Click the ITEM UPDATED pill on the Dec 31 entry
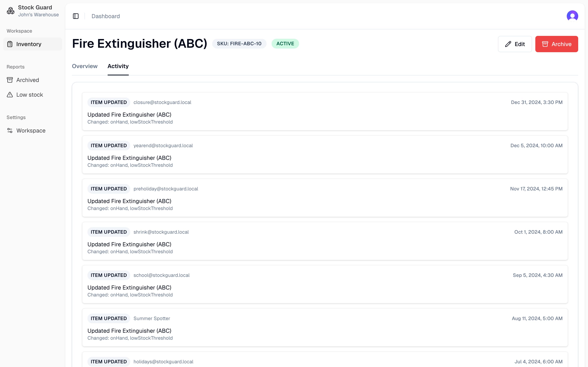 (109, 102)
